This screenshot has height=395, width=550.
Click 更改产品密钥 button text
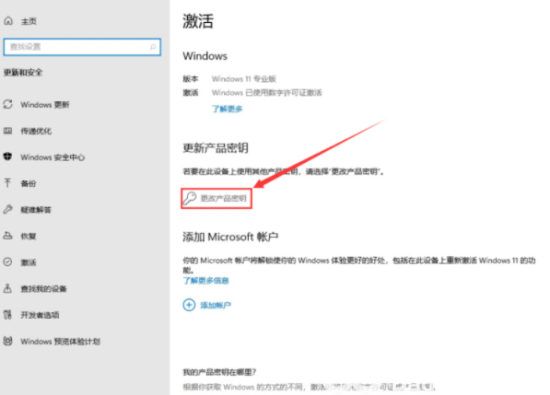(223, 199)
